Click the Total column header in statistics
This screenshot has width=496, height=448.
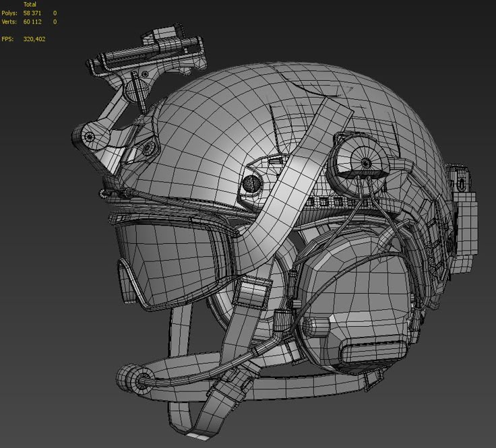tap(30, 5)
